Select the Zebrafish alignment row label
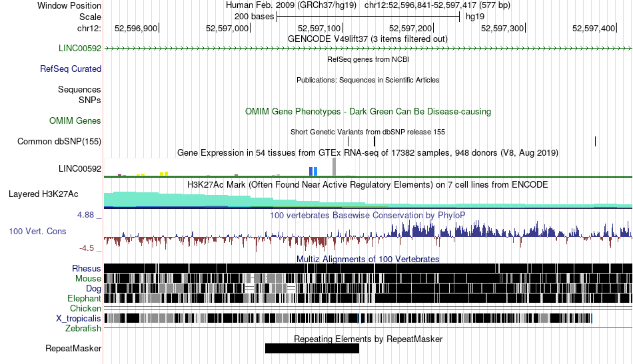The image size is (633, 364). tap(83, 329)
